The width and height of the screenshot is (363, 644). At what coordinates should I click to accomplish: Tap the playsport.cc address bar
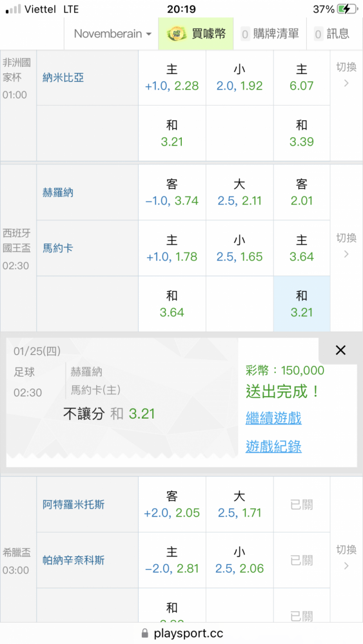click(182, 633)
